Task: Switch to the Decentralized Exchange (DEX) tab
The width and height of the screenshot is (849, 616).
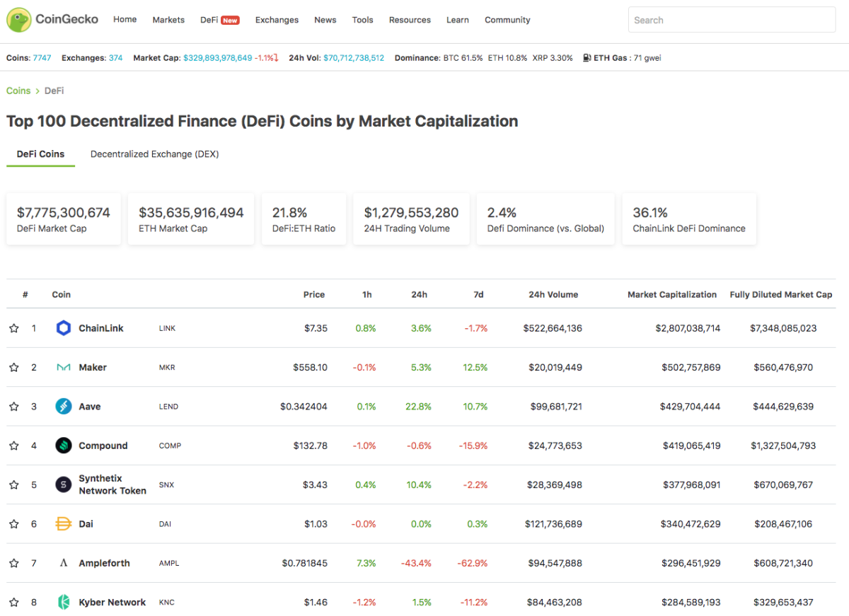Action: [x=154, y=154]
